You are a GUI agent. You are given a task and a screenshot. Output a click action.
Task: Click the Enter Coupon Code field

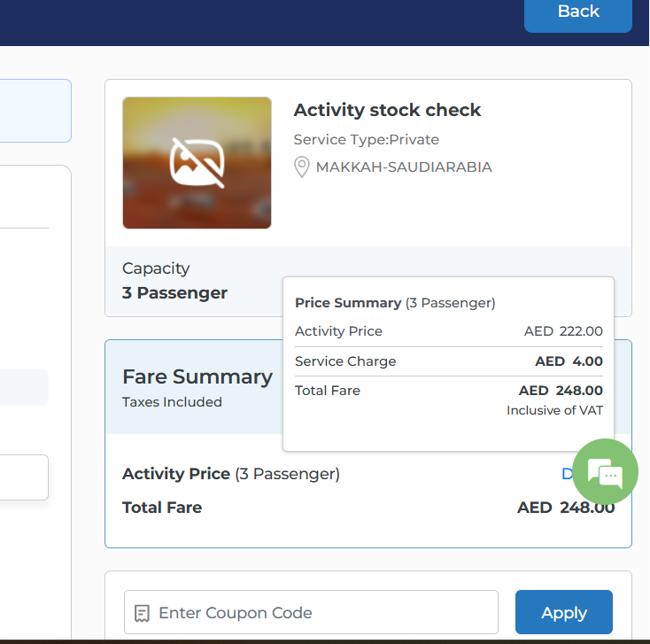pyautogui.click(x=319, y=612)
